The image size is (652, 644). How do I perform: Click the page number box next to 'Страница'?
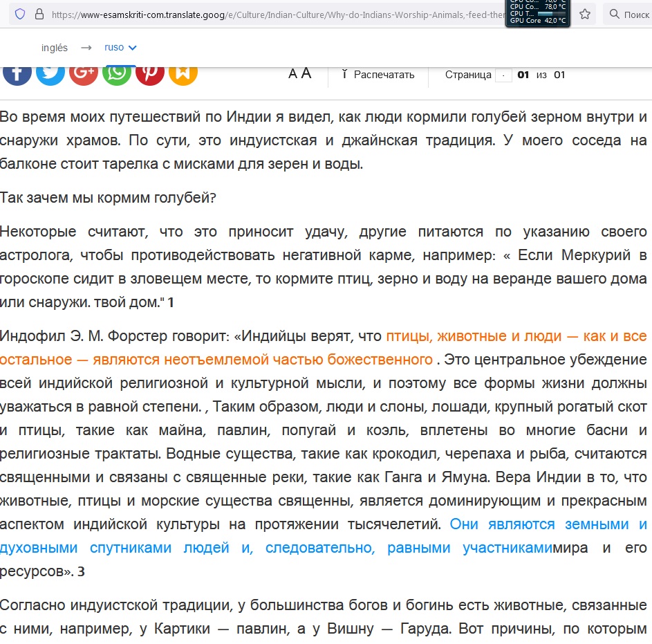503,75
